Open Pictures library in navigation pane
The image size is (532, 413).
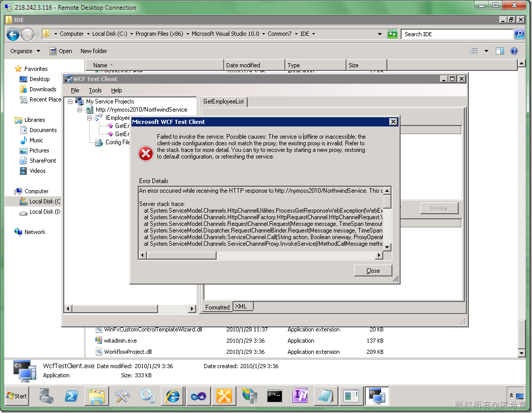[x=34, y=150]
